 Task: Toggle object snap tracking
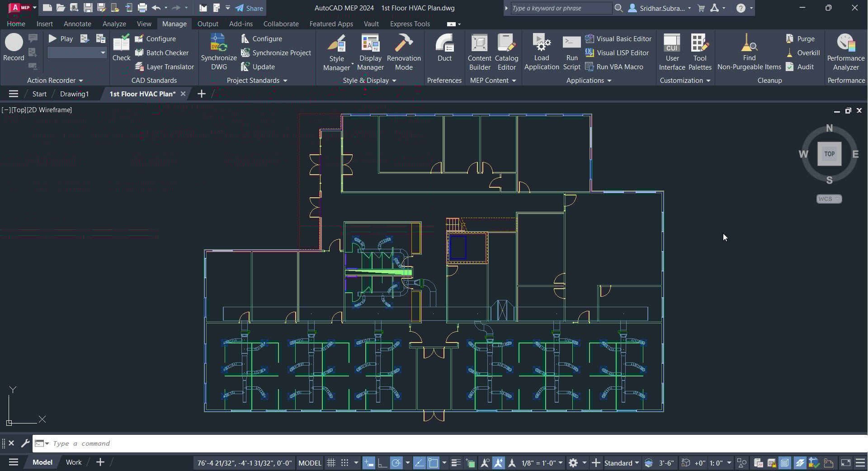pos(419,463)
